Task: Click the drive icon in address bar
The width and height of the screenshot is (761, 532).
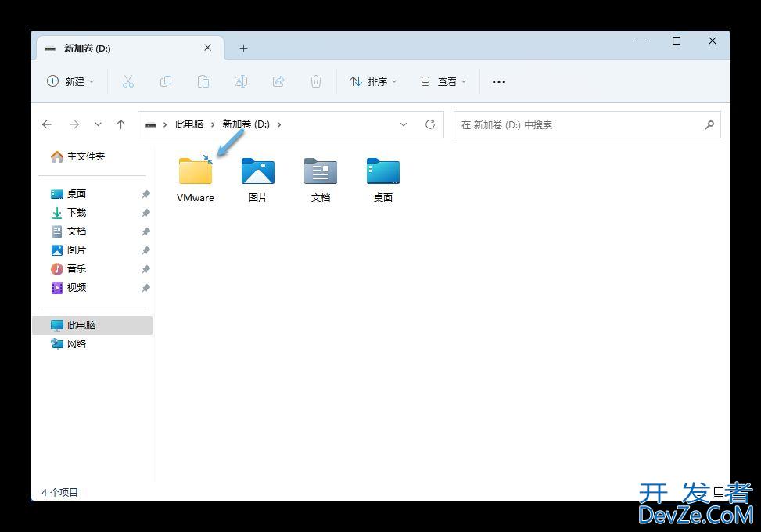Action: tap(151, 124)
